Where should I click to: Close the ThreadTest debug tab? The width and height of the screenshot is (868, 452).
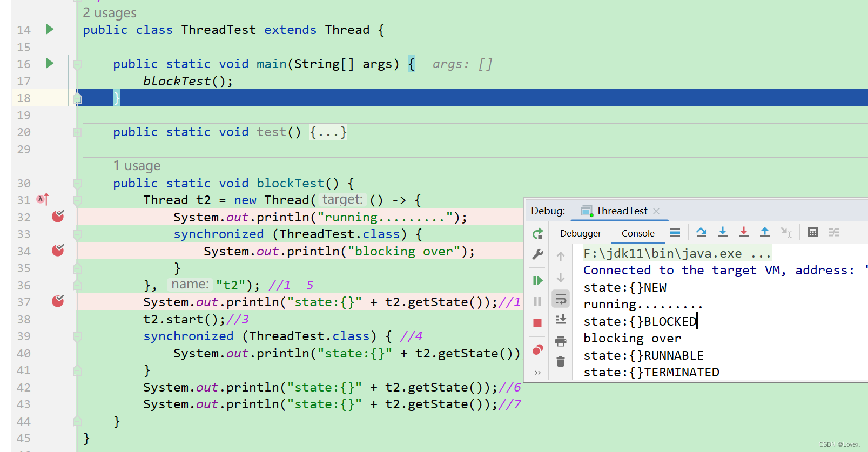656,211
